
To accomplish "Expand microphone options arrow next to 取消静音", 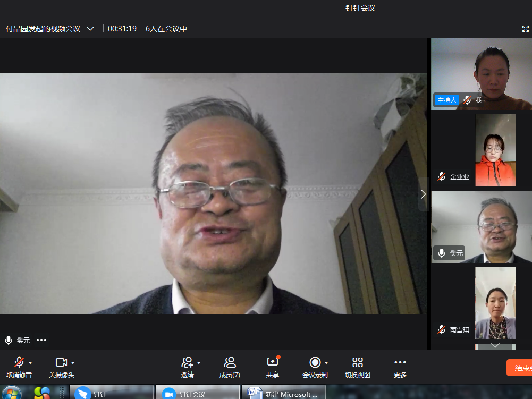I will (x=30, y=363).
